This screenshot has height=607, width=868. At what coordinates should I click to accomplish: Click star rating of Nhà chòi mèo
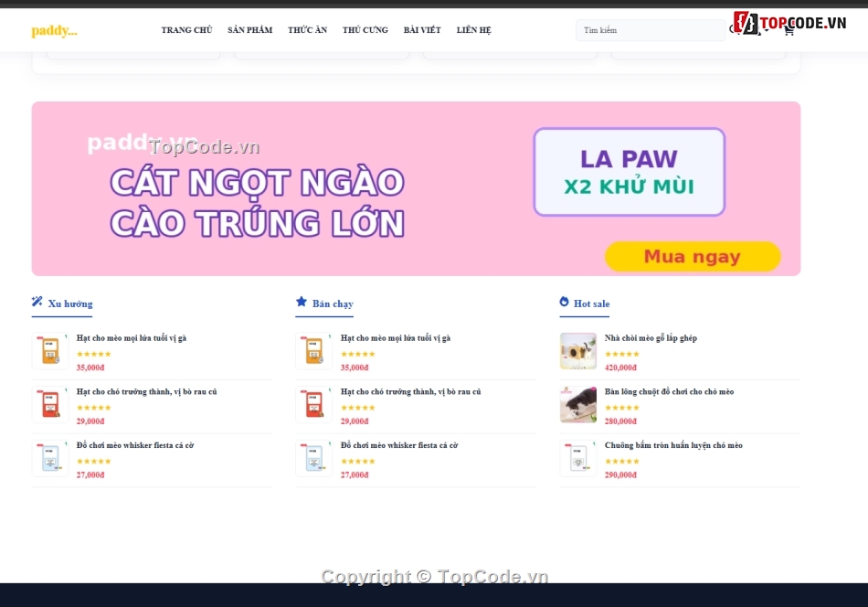click(x=622, y=354)
